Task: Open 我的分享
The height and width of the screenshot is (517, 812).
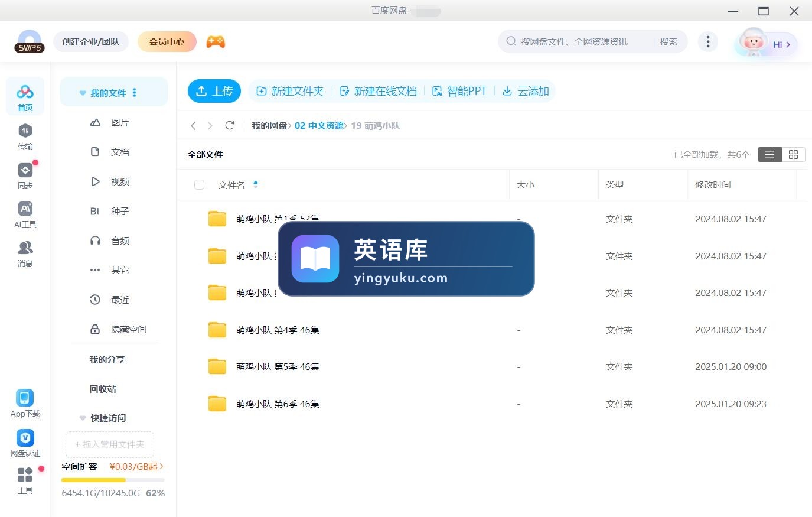Action: point(107,359)
